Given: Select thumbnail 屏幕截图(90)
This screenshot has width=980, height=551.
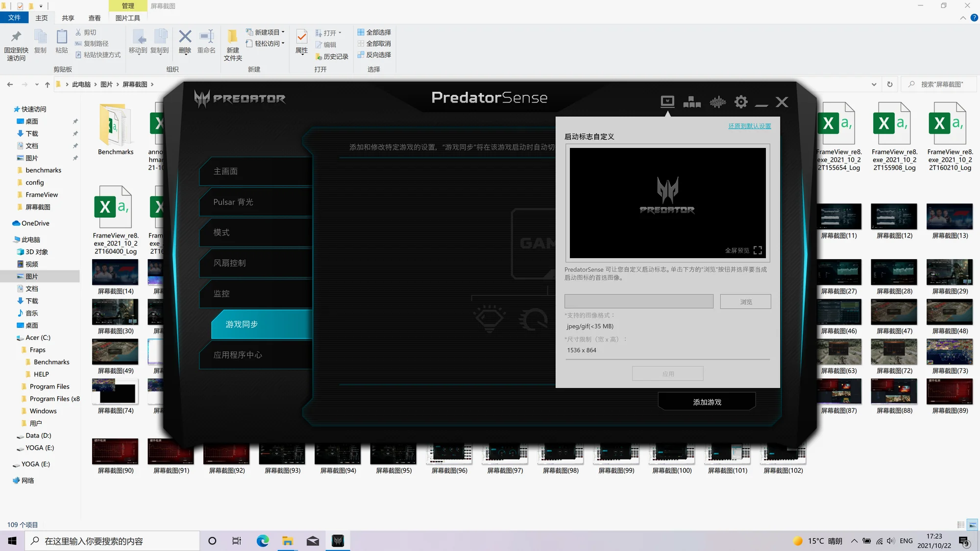Looking at the screenshot, I should [x=116, y=456].
